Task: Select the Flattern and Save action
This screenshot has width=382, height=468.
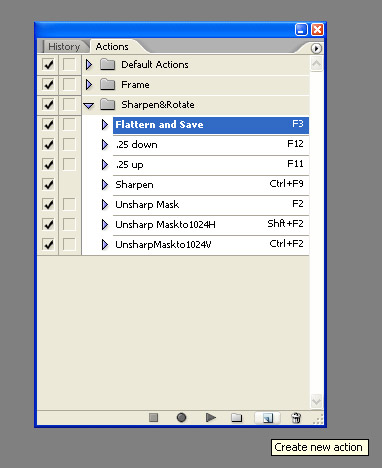Action: [x=211, y=125]
